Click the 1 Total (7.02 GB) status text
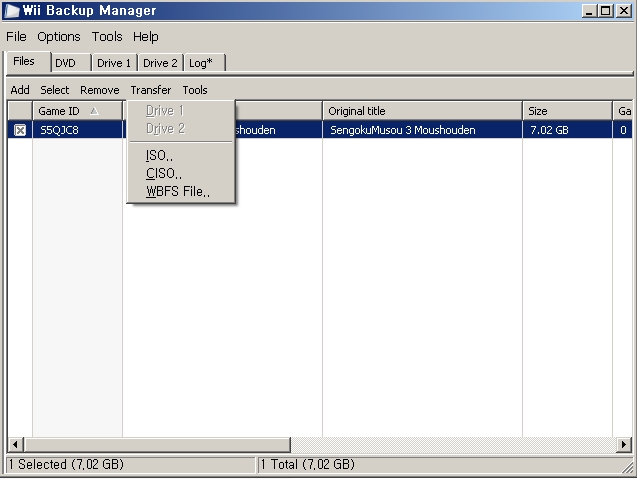The width and height of the screenshot is (637, 479). point(307,464)
